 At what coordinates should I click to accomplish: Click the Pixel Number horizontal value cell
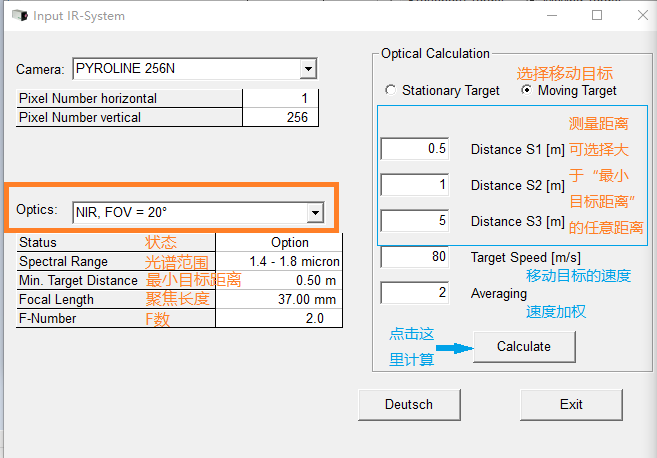[280, 98]
